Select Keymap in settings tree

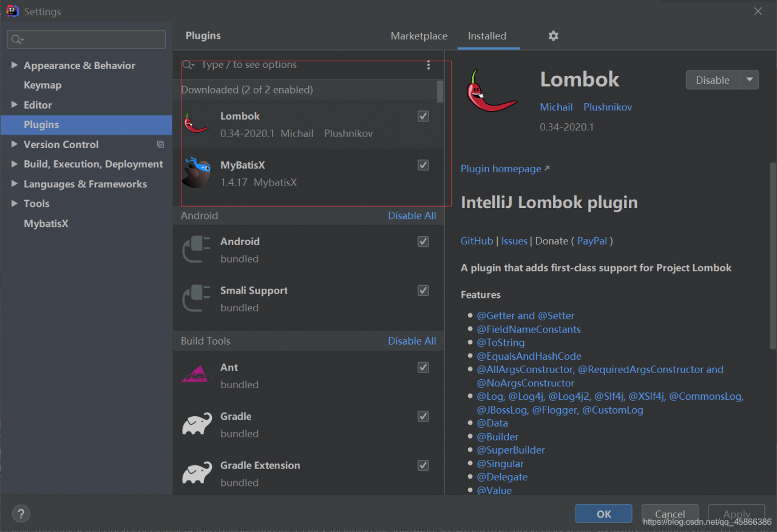(42, 85)
